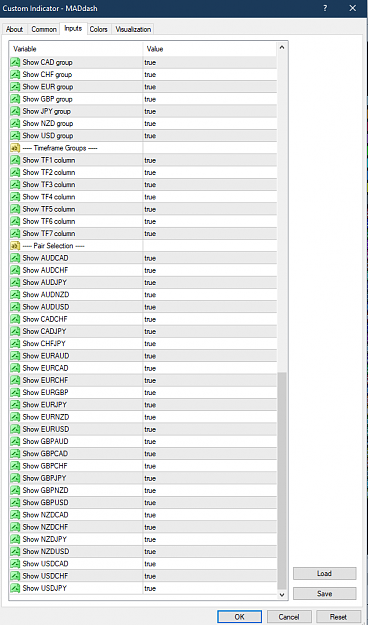Click the string icon beside Pair Selection

[x=15, y=246]
